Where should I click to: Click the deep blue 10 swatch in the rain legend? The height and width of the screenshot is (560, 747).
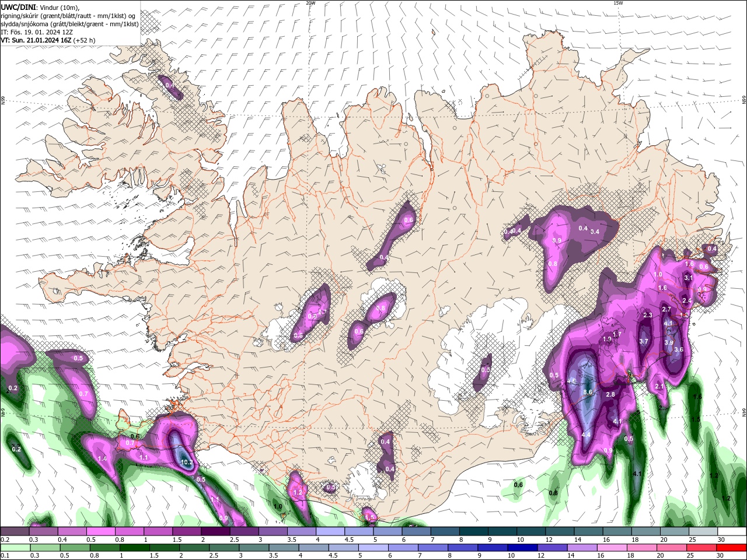(522, 548)
